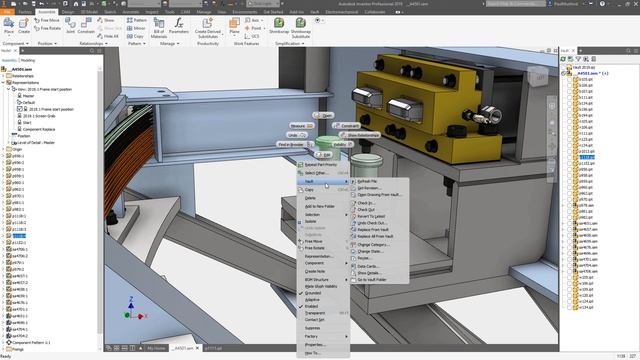
Task: Click the Vault panel refresh icon
Action: (563, 59)
